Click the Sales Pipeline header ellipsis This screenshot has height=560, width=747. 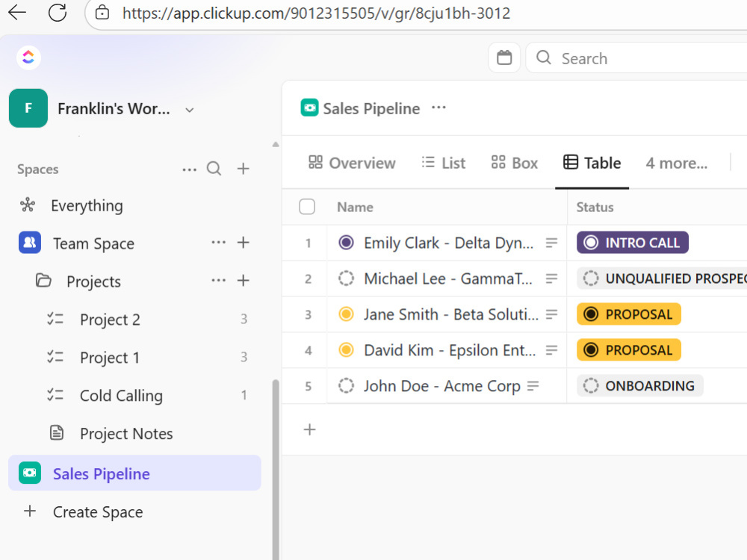click(438, 108)
